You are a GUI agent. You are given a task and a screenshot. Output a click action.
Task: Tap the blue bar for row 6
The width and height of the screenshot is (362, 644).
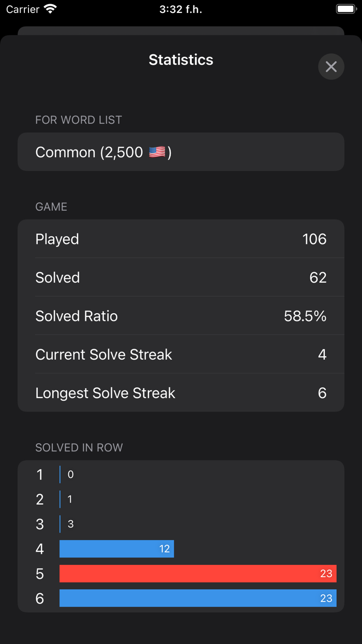(x=198, y=598)
